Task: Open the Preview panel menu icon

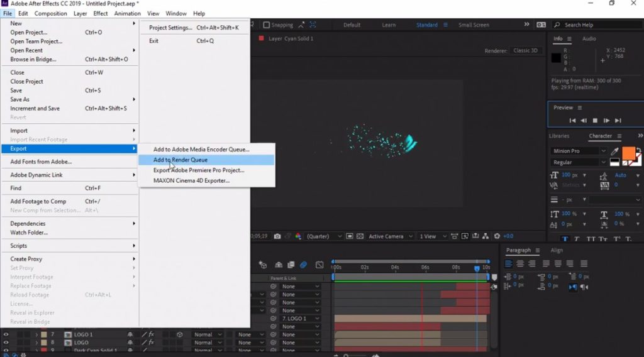Action: (x=579, y=108)
